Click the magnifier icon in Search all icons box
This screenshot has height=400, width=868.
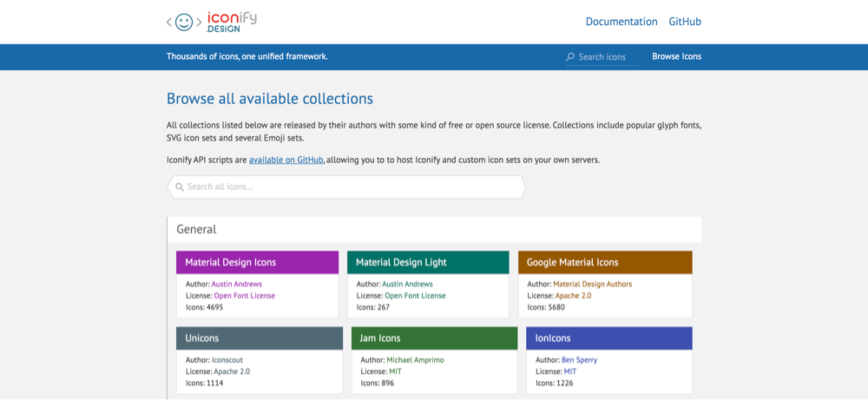[x=180, y=187]
